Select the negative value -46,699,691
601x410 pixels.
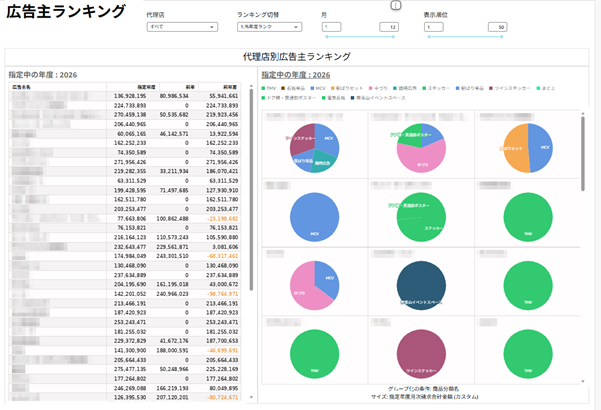coord(222,350)
